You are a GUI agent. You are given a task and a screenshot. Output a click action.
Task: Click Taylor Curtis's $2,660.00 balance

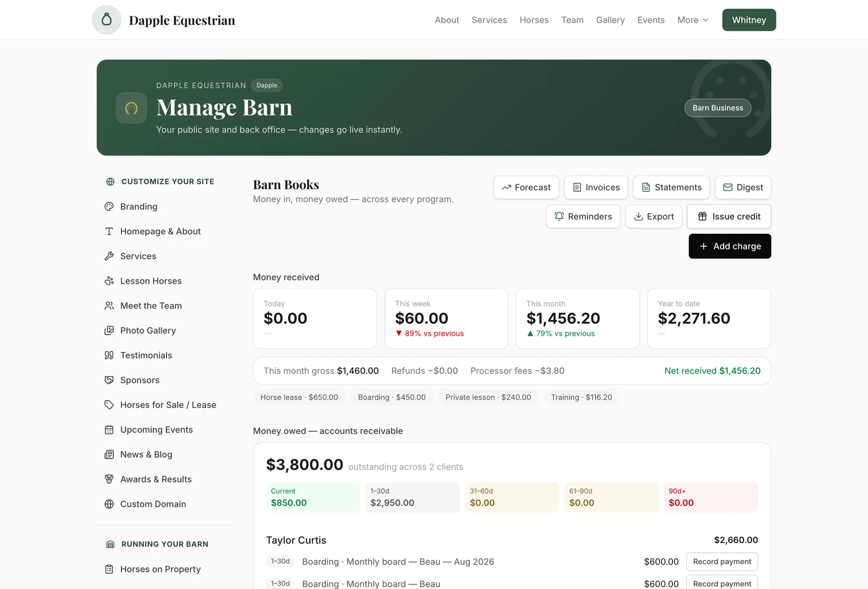click(736, 540)
